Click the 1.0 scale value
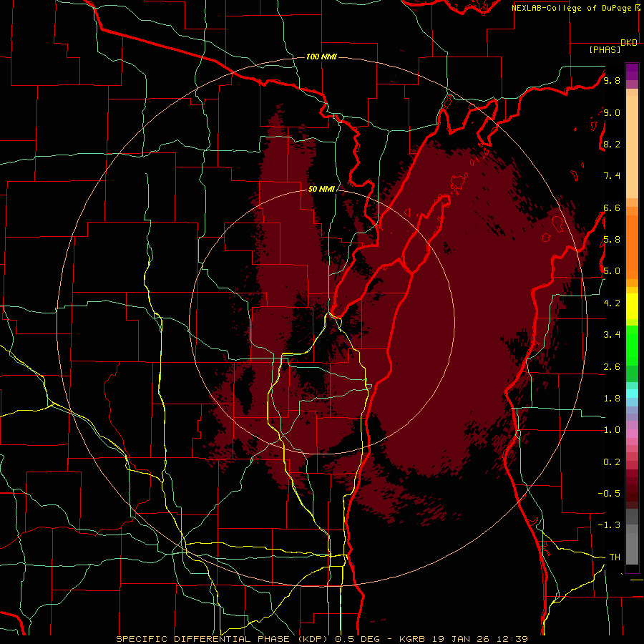The width and height of the screenshot is (644, 644). point(612,430)
